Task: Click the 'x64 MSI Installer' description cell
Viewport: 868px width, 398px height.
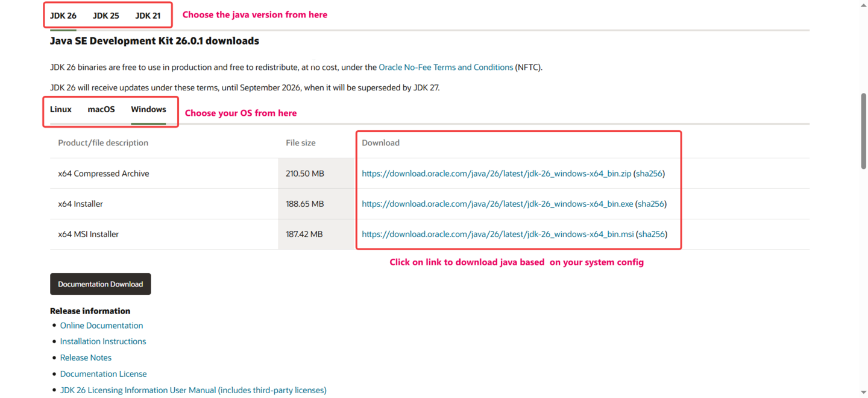Action: click(x=164, y=234)
